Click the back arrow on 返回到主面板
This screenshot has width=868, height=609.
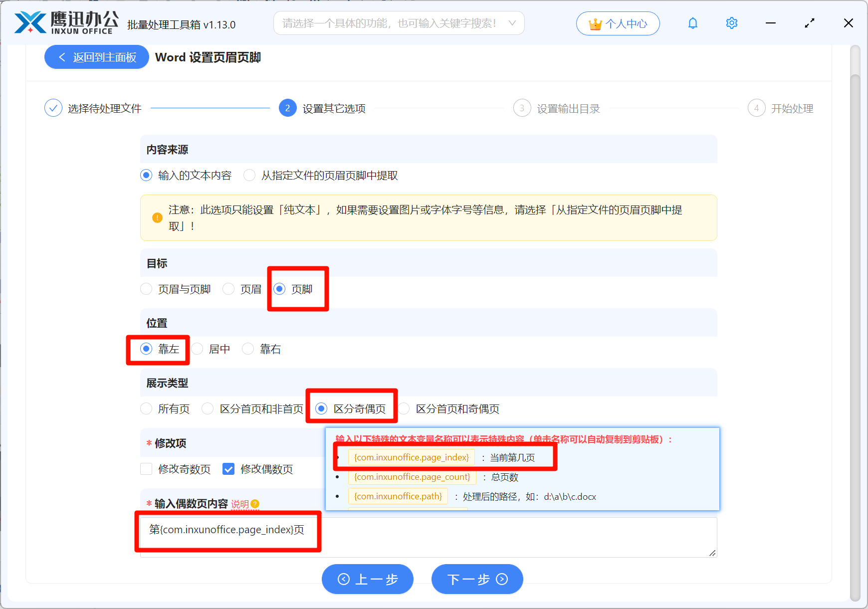(x=61, y=57)
